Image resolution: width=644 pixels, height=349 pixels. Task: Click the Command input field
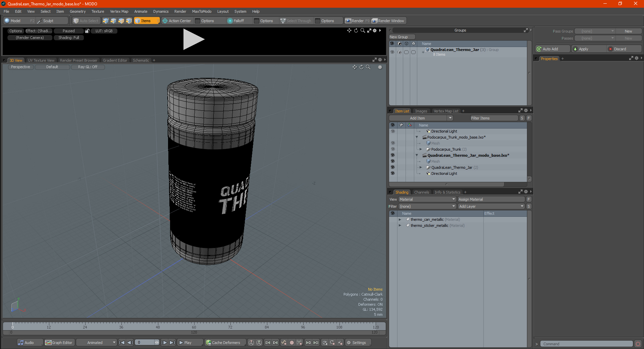[x=586, y=344]
